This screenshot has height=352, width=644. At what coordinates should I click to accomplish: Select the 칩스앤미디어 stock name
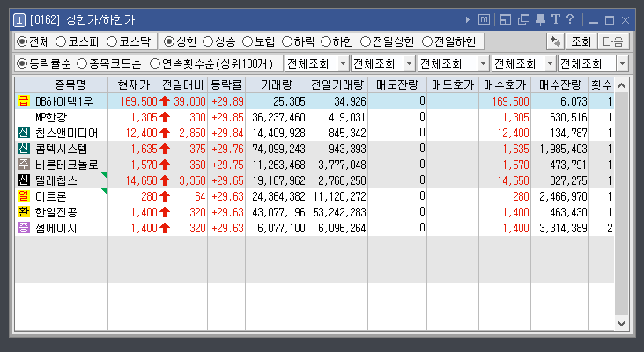[x=66, y=133]
